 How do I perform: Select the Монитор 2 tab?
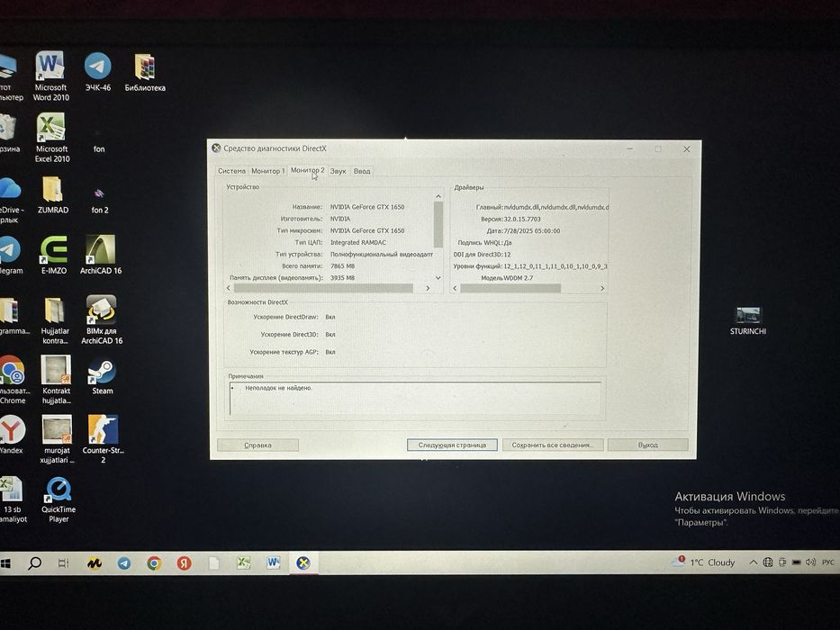pos(308,170)
